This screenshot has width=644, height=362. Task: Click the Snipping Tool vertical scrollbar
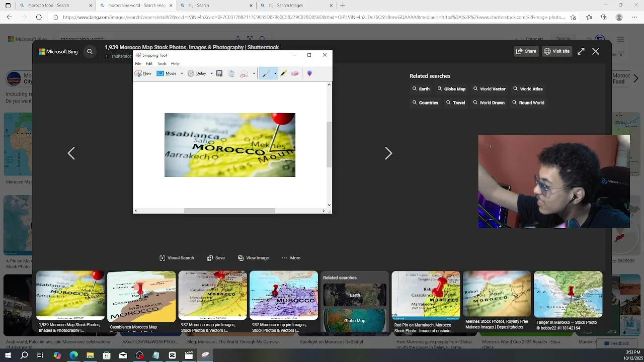point(329,145)
